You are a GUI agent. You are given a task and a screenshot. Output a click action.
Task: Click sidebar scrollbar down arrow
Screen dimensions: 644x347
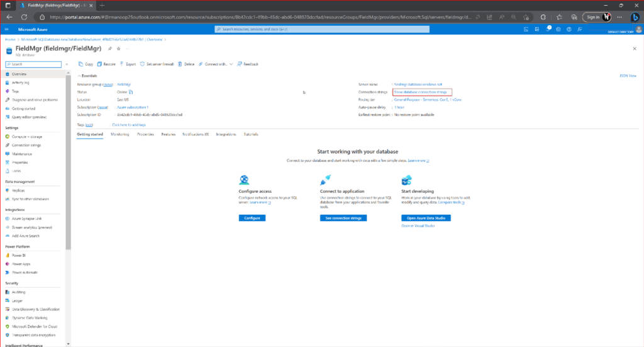68,344
